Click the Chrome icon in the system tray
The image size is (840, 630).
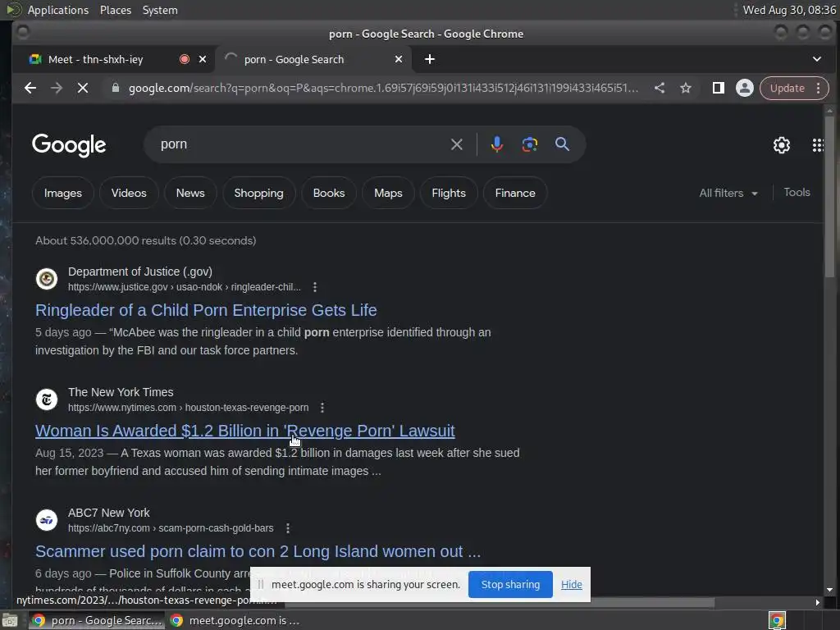tap(777, 620)
